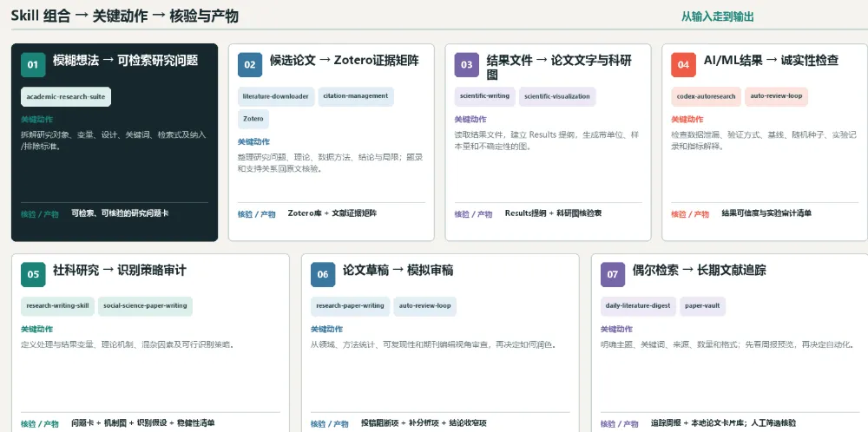Click the description starting '拆解研究对象、变量'
This screenshot has height=432, width=868.
click(x=114, y=141)
